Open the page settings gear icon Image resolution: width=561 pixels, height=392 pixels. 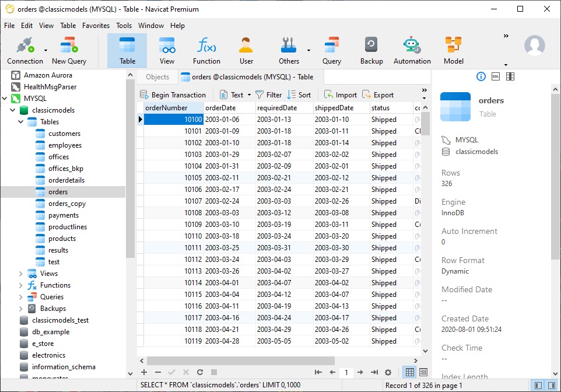pos(388,372)
